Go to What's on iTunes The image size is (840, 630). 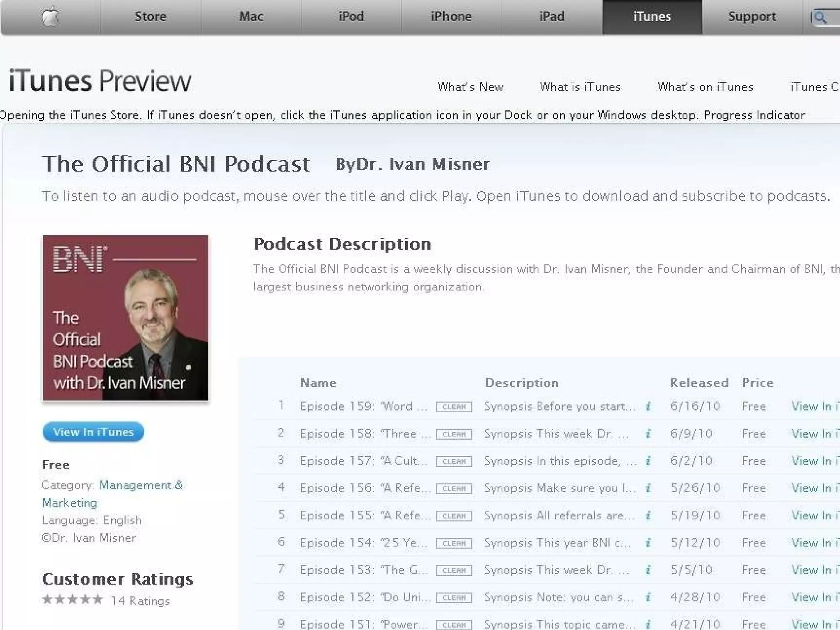click(x=705, y=87)
